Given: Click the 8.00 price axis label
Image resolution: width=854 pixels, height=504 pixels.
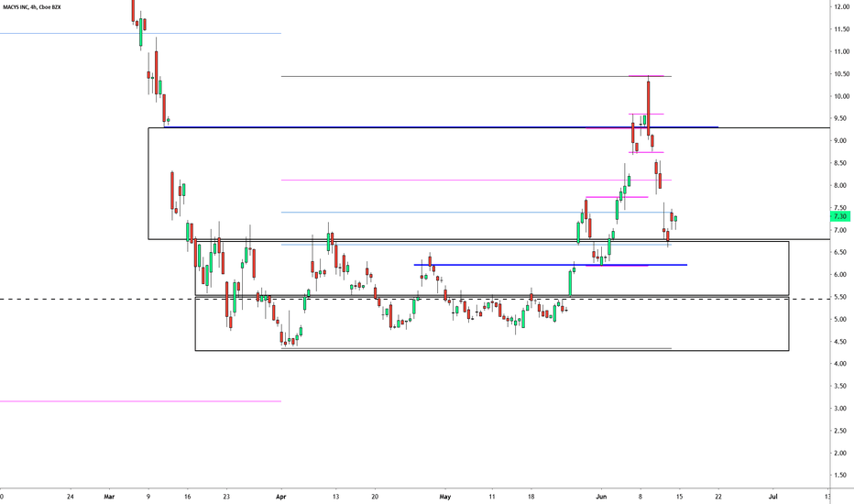Looking at the screenshot, I should click(841, 185).
